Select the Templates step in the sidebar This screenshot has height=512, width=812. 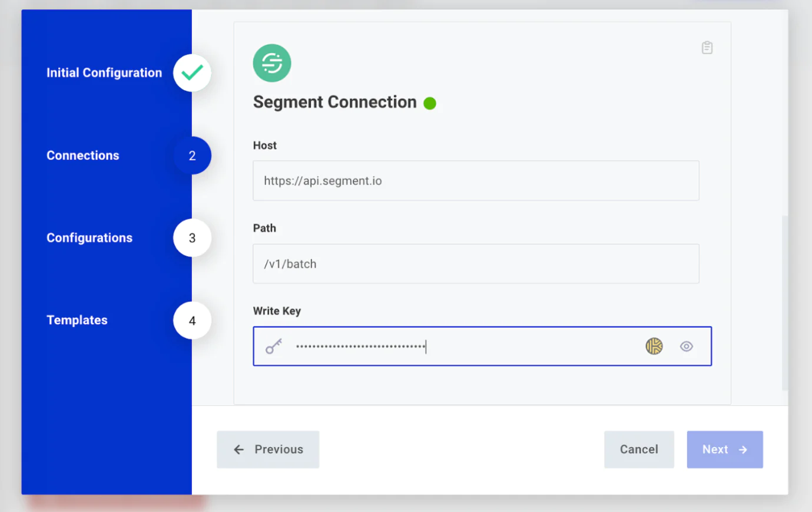(x=77, y=320)
